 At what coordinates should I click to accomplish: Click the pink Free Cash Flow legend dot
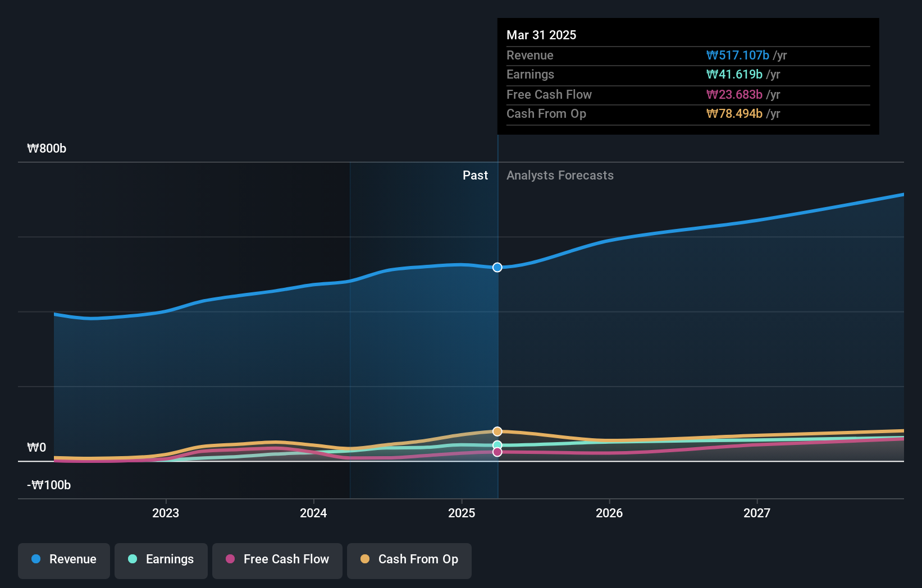pyautogui.click(x=230, y=559)
